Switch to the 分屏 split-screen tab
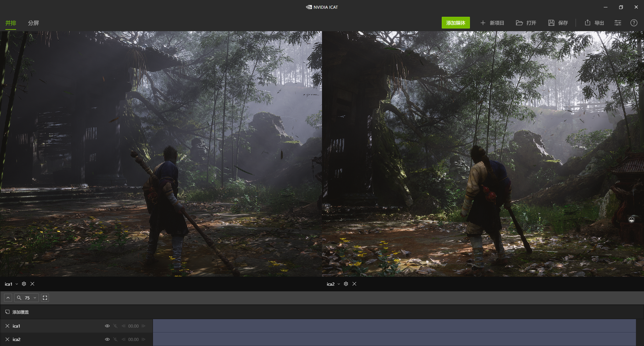Screen dimensions: 644x346 click(33, 23)
